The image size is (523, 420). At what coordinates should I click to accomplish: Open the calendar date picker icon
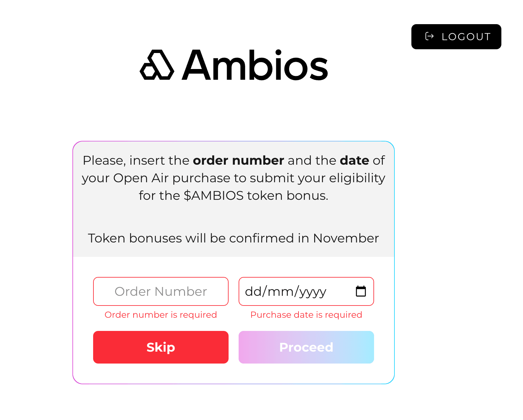pos(361,291)
